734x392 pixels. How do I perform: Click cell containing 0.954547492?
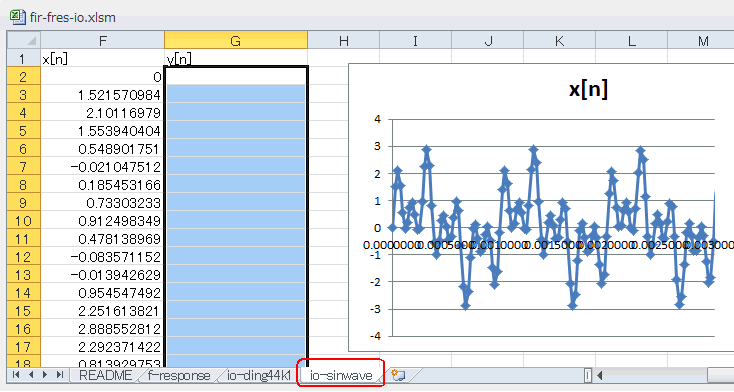pyautogui.click(x=103, y=293)
